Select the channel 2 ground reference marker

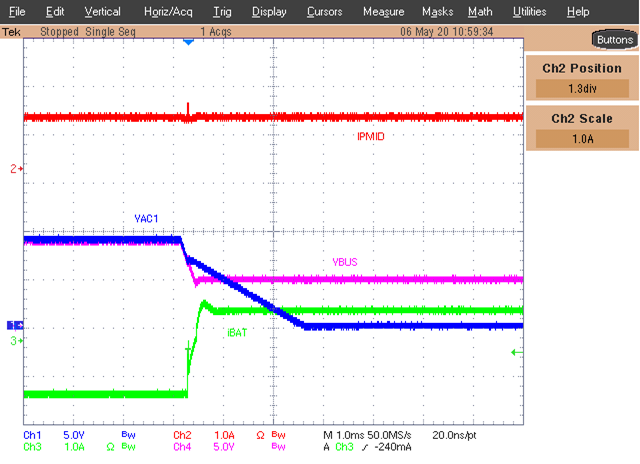[15, 169]
